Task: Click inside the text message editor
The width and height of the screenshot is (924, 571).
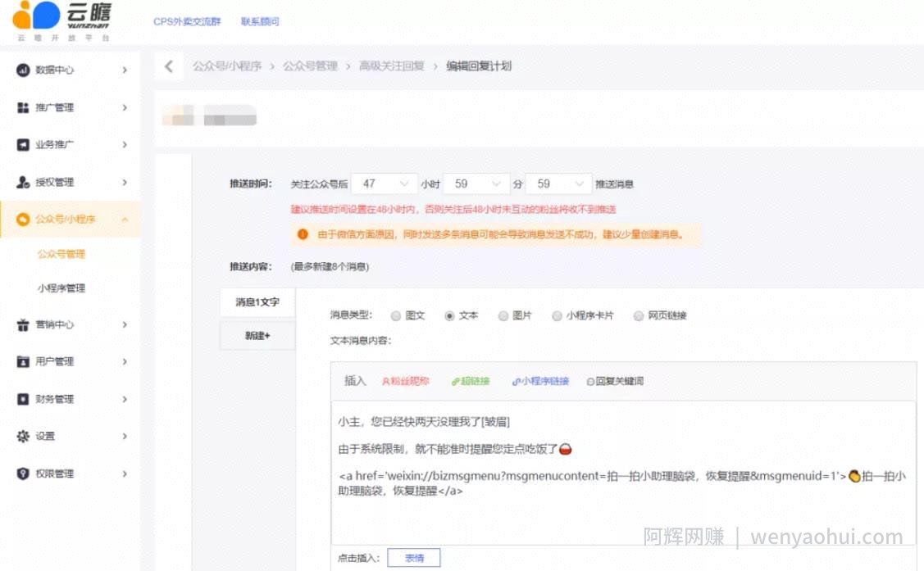Action: [x=623, y=473]
